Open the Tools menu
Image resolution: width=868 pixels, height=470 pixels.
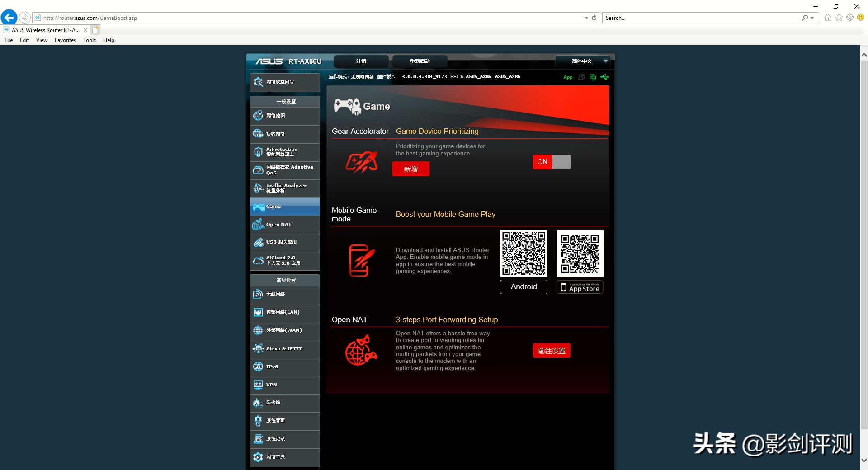(x=90, y=40)
